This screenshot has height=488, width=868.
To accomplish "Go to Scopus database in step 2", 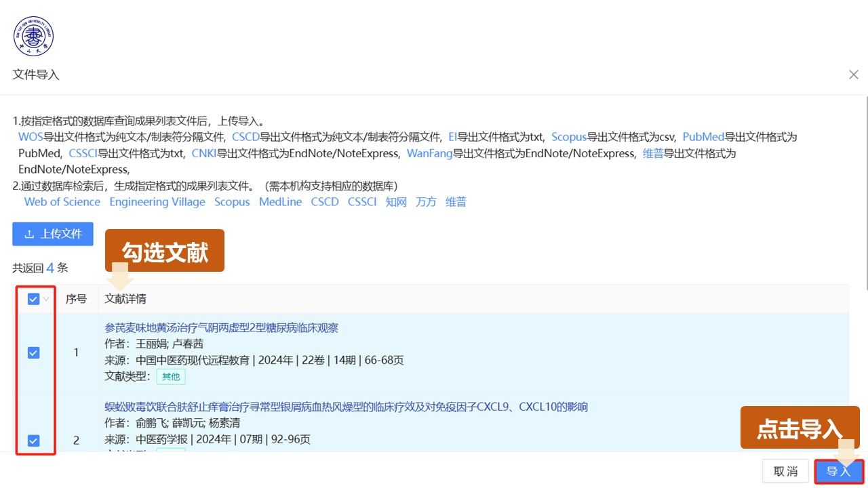I will pyautogui.click(x=232, y=202).
